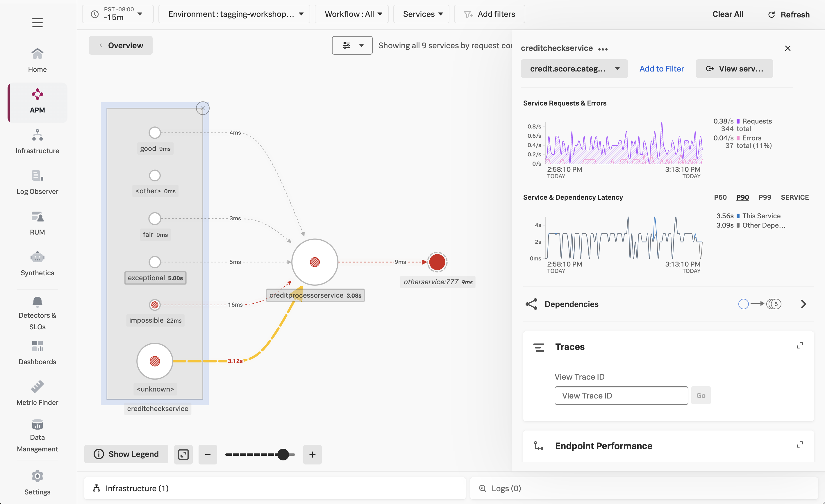Viewport: 825px width, 504px height.
Task: Select the P99 latency percentile
Action: [x=765, y=197]
